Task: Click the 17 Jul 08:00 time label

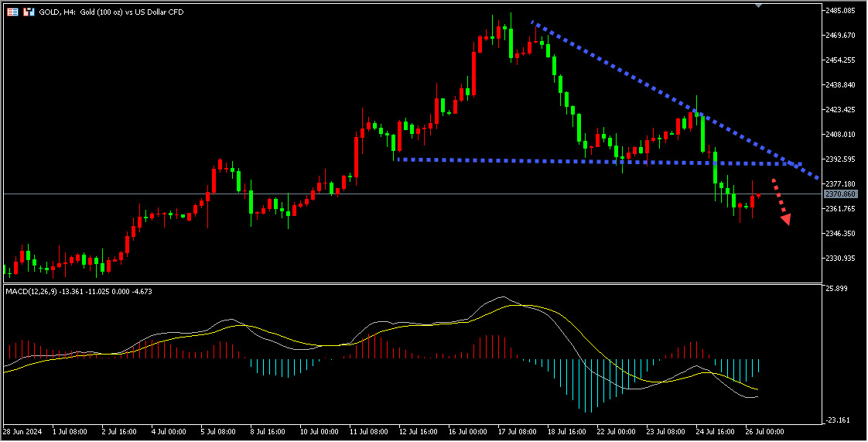Action: (x=520, y=431)
